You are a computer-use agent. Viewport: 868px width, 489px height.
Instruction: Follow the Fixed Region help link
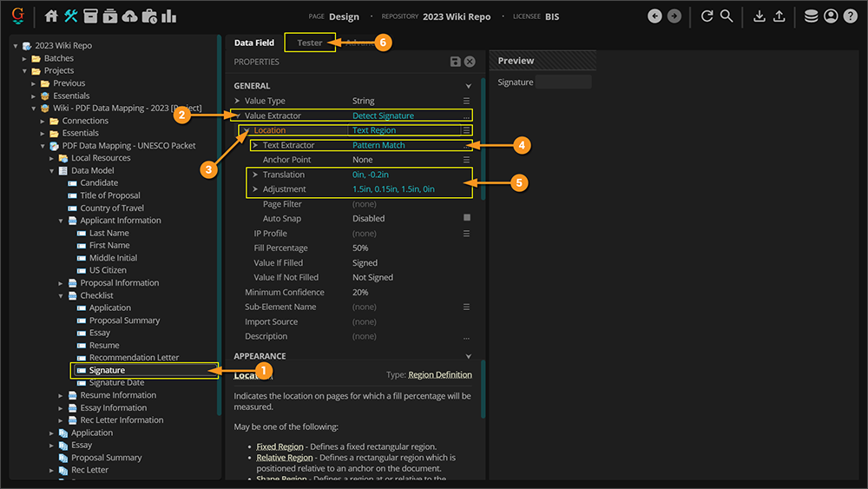(279, 446)
